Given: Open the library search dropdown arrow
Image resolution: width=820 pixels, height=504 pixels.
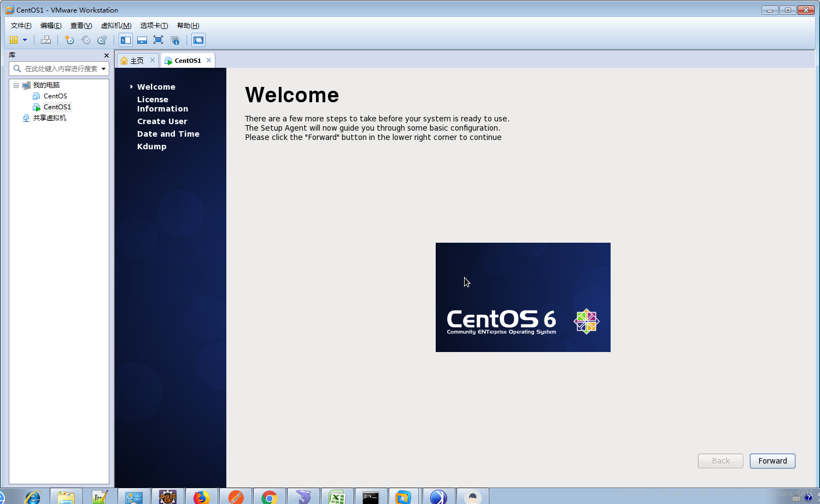Looking at the screenshot, I should pos(104,69).
